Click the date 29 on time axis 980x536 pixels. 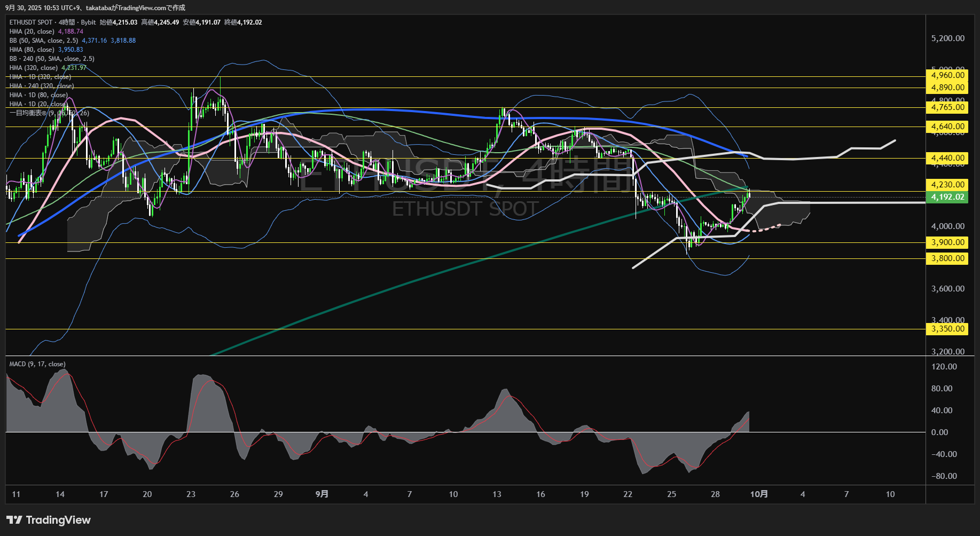point(278,494)
